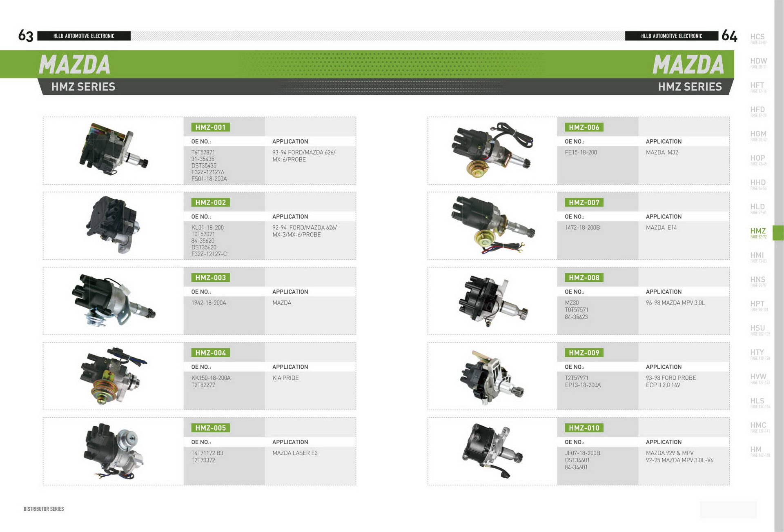This screenshot has width=784, height=532.
Task: Click the HMZ-008 MPV distributor image
Action: click(x=492, y=301)
